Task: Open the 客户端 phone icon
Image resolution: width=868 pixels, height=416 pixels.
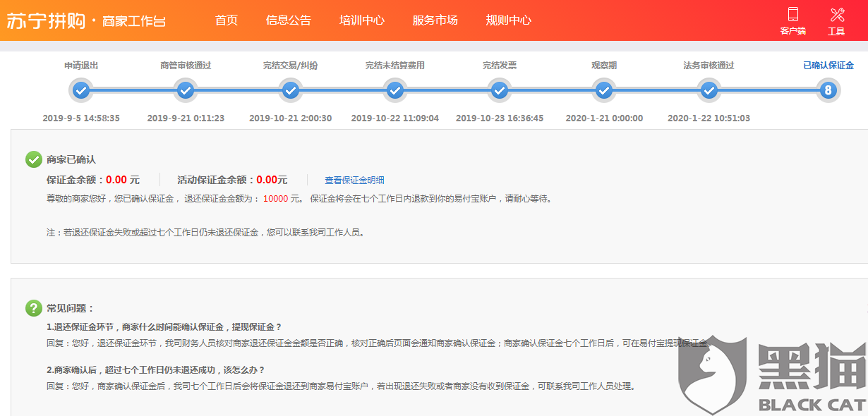Action: point(792,14)
